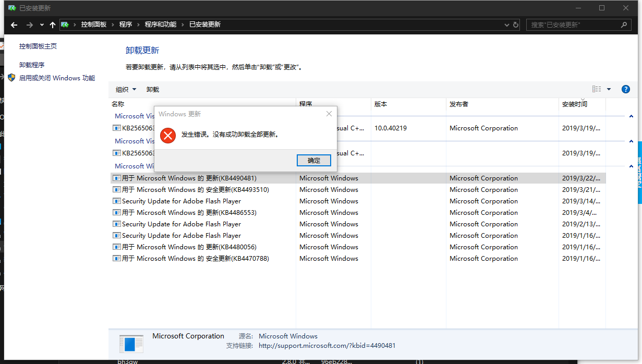The height and width of the screenshot is (364, 642).
Task: Go up one level with the up arrow
Action: (x=52, y=25)
